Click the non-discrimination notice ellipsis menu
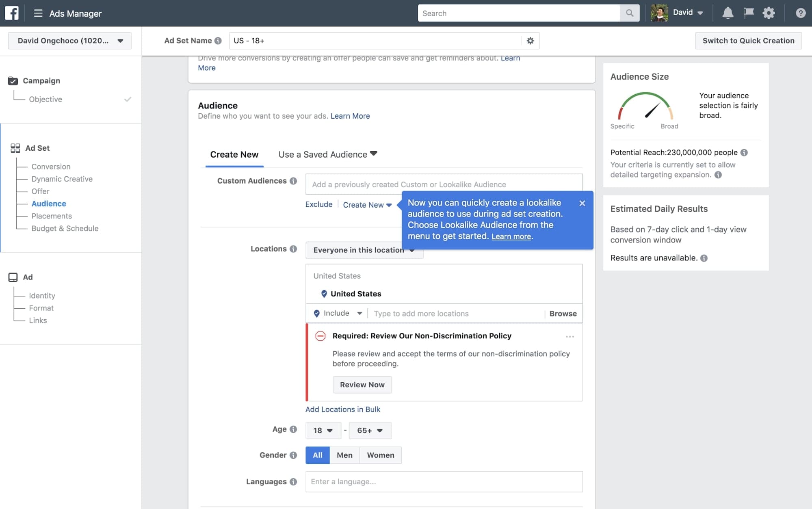This screenshot has width=812, height=509. coord(569,336)
